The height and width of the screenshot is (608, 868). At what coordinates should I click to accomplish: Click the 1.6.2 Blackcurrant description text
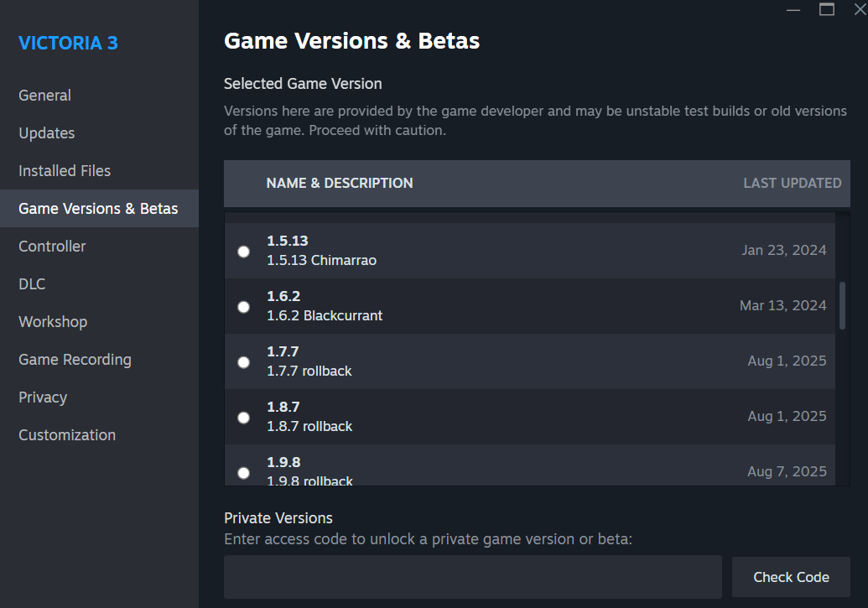pyautogui.click(x=325, y=315)
